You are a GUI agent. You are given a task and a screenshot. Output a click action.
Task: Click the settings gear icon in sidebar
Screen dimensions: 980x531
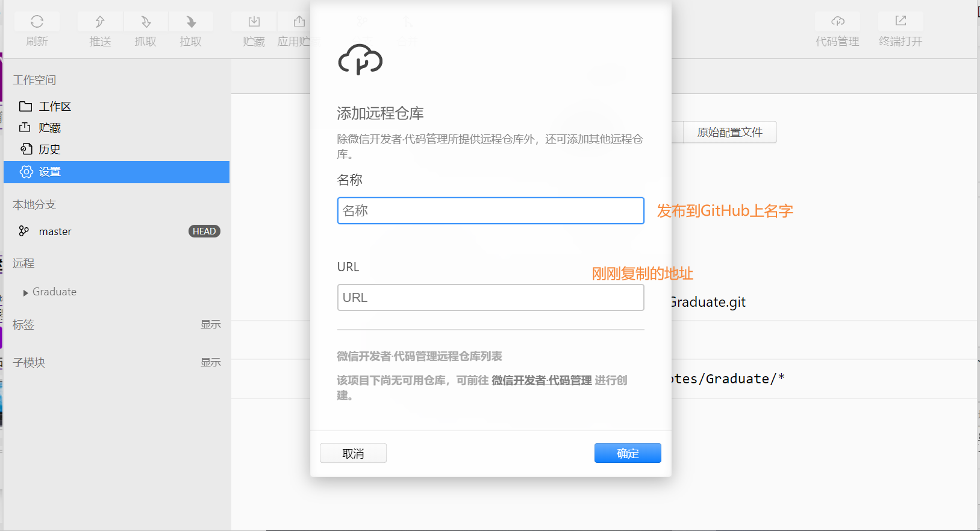[x=26, y=172]
